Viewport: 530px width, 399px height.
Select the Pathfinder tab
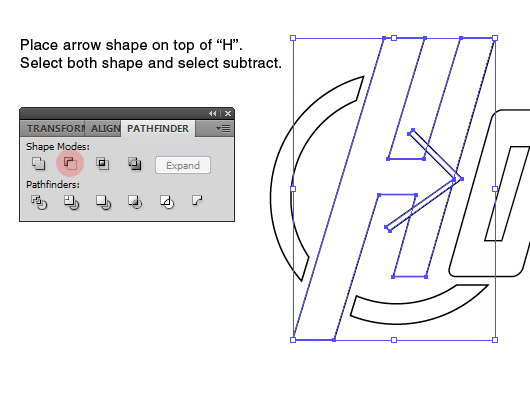pyautogui.click(x=158, y=128)
